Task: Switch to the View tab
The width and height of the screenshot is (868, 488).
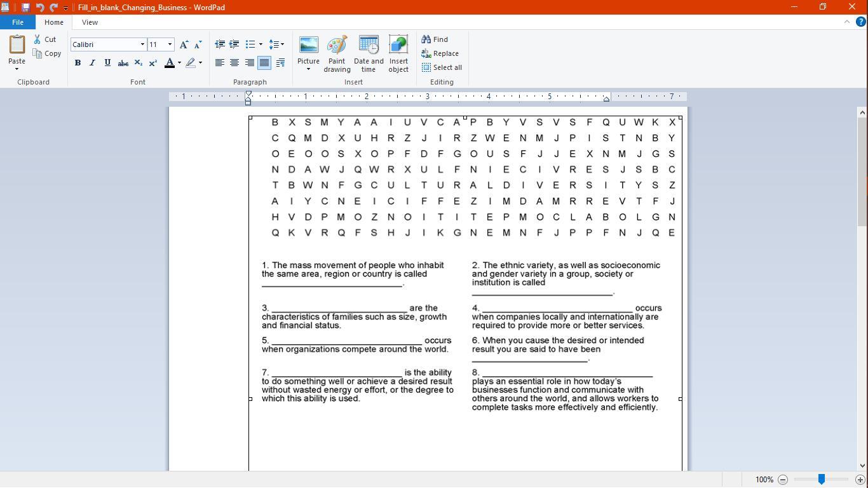Action: coord(90,22)
